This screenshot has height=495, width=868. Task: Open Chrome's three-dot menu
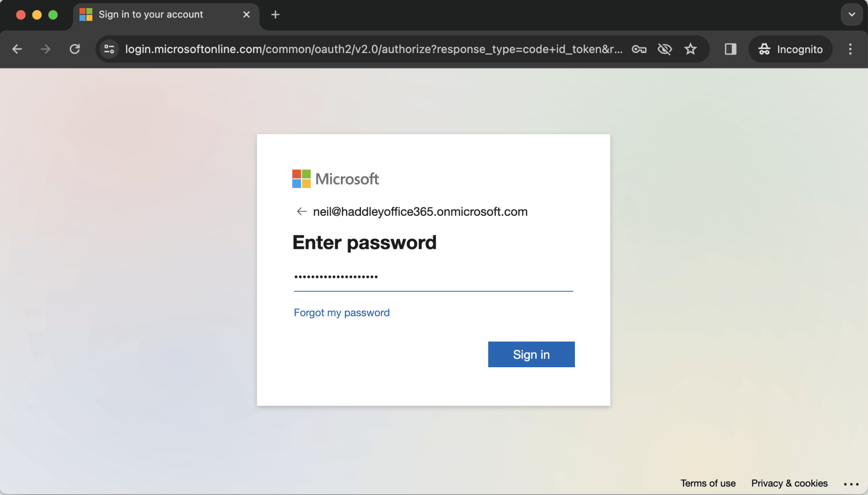coord(850,49)
